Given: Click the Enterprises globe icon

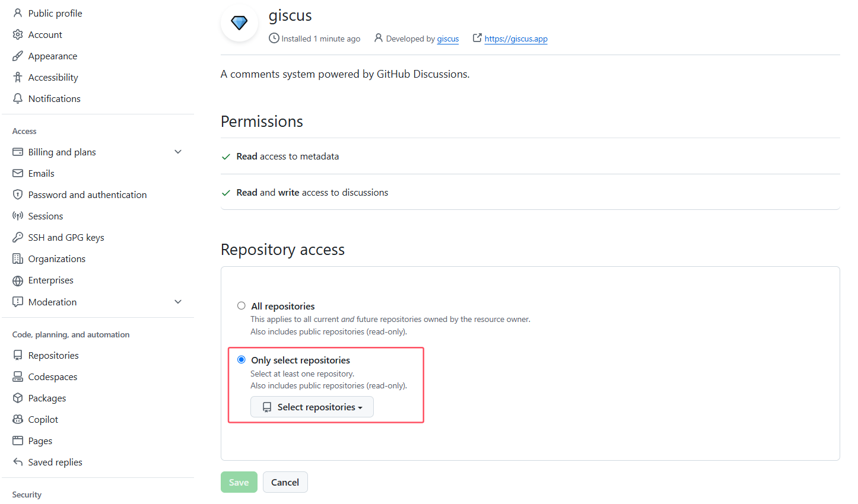Looking at the screenshot, I should (18, 280).
